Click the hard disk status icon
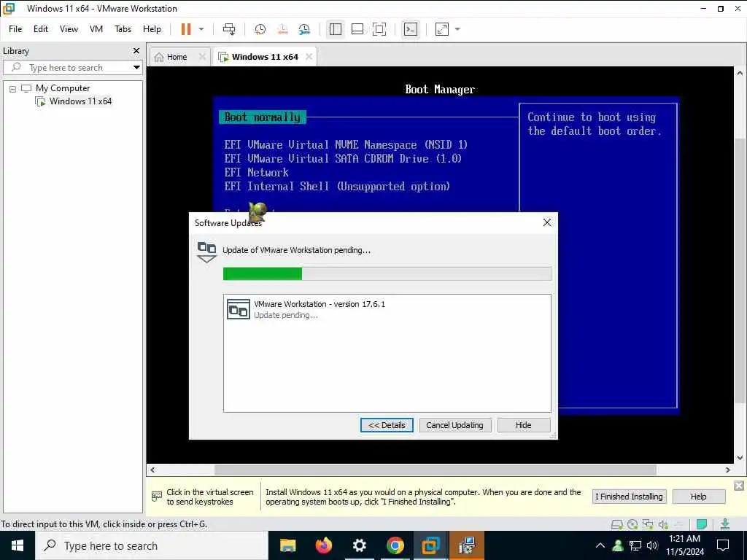 tap(617, 524)
